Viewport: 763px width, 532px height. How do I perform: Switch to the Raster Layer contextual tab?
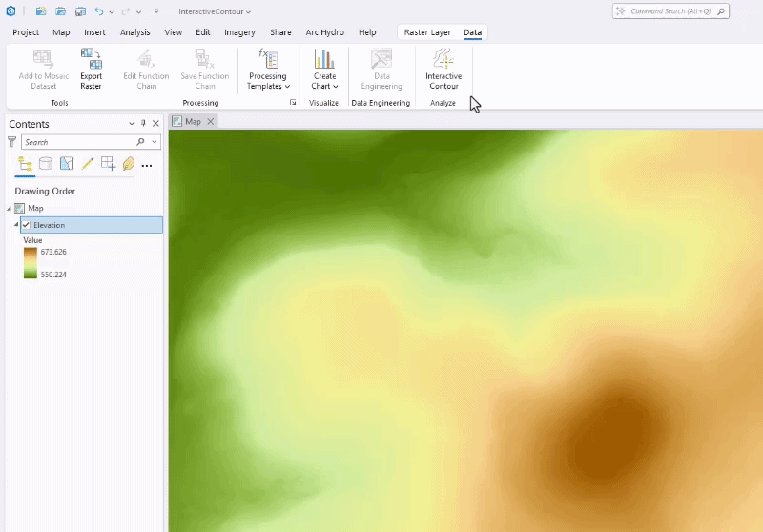tap(427, 32)
